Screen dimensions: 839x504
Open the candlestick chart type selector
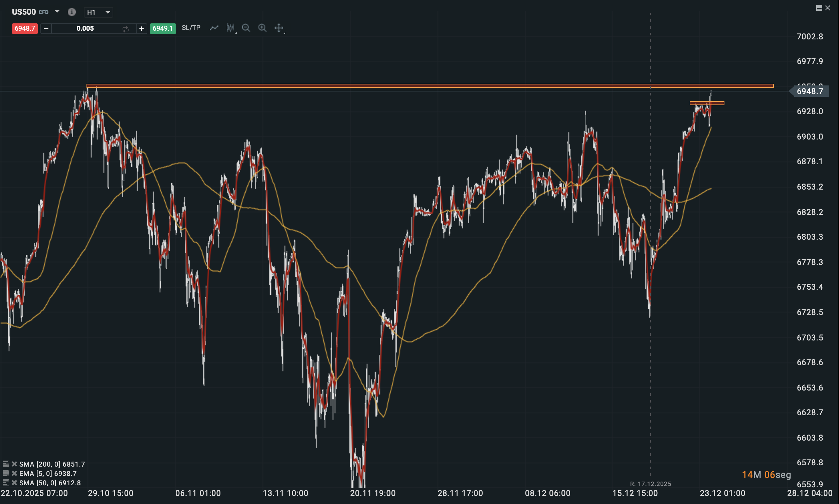tap(230, 28)
